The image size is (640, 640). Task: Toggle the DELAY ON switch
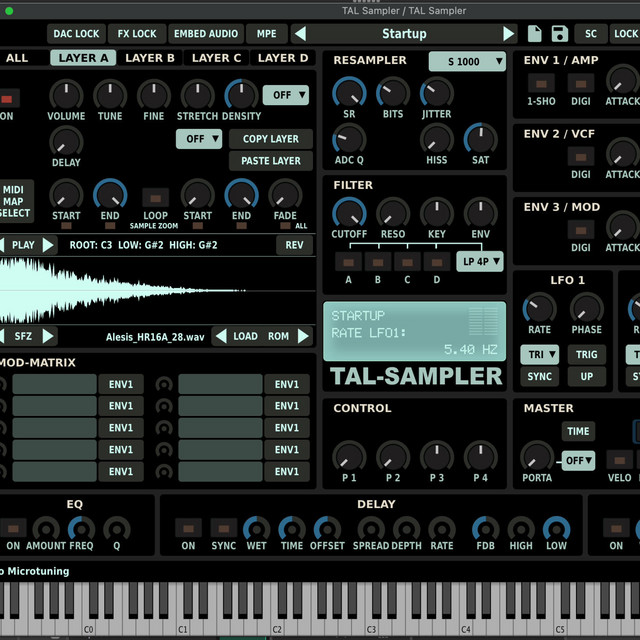[x=188, y=529]
